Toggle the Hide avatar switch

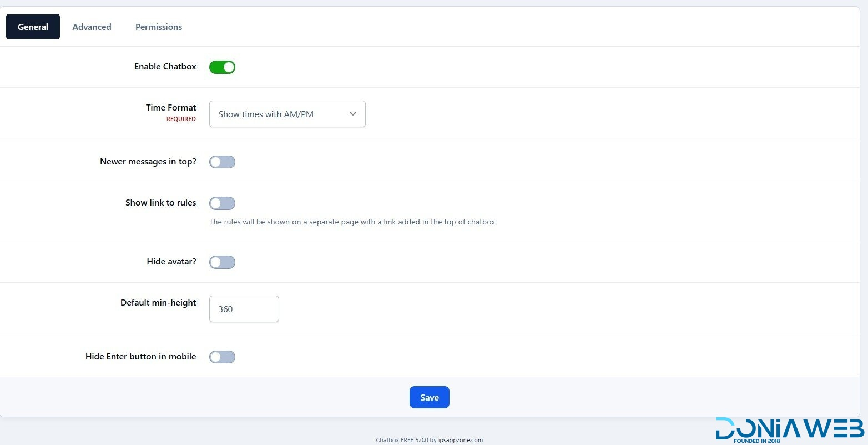pos(222,262)
